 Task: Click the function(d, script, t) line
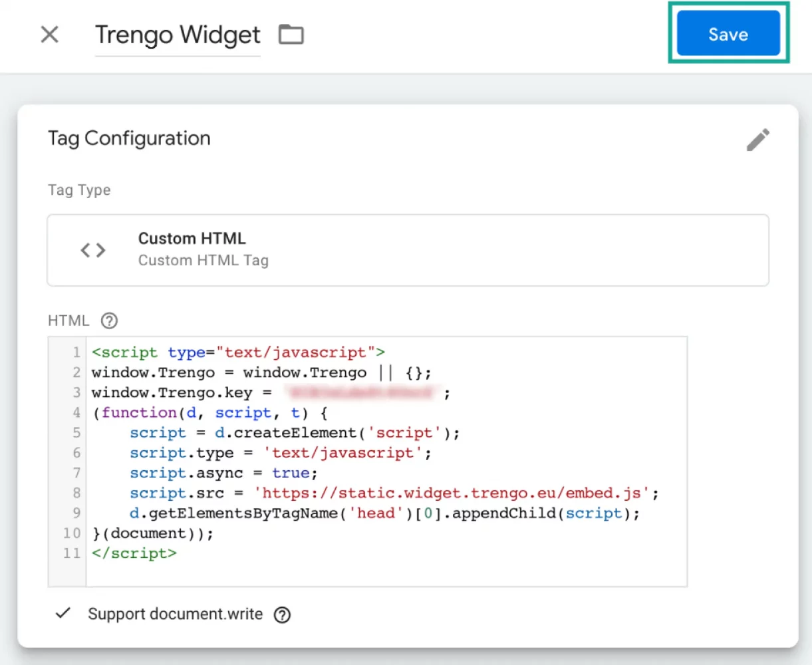pyautogui.click(x=210, y=413)
